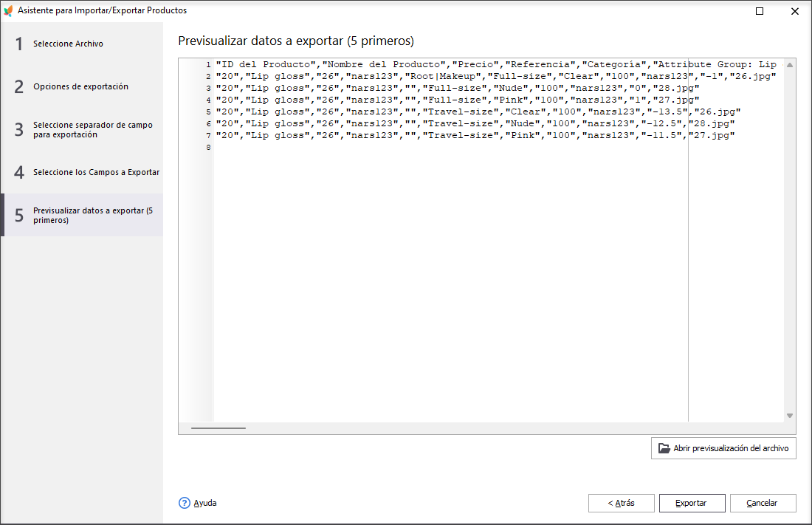Click the folder icon on preview button
812x525 pixels.
664,448
